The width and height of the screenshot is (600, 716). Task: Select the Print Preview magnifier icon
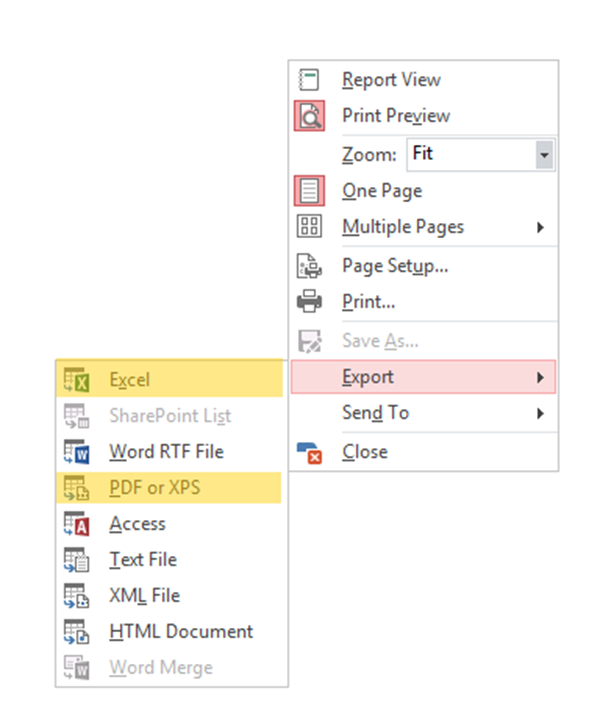[310, 116]
